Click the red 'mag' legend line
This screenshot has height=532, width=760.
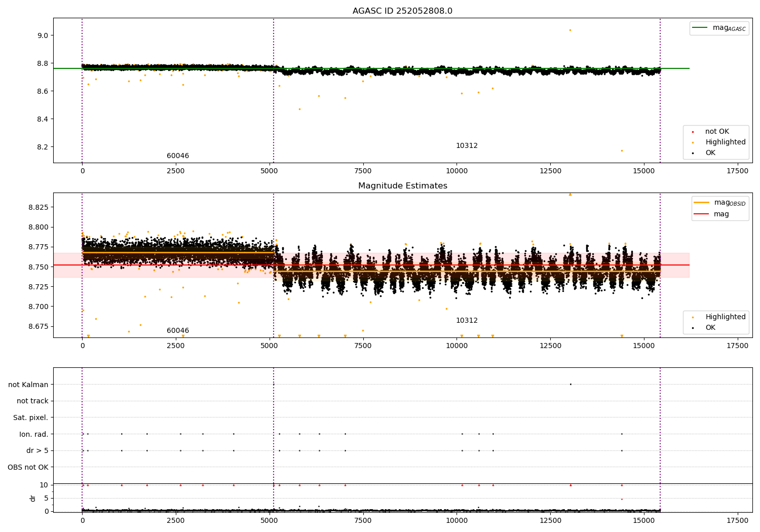[x=702, y=214]
